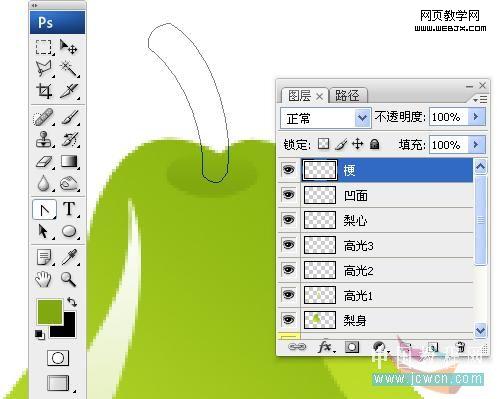Pick the Clone Stamp tool

44,139
